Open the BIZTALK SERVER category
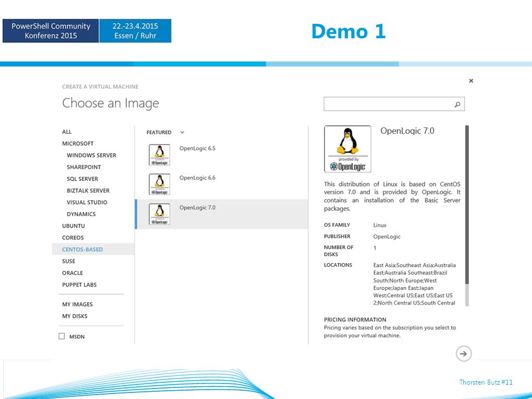Screen dimensions: 532x399 (x=88, y=191)
